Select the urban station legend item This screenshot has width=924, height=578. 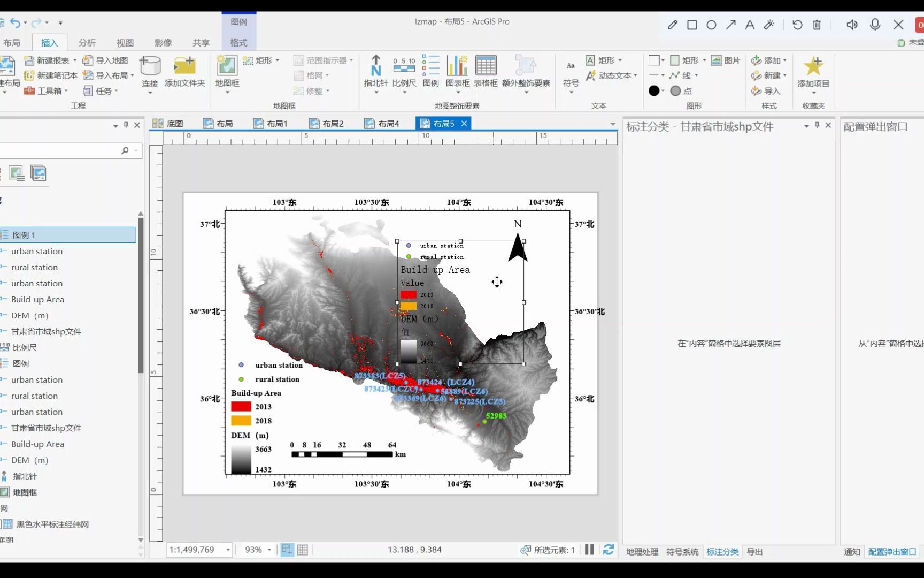pos(37,251)
